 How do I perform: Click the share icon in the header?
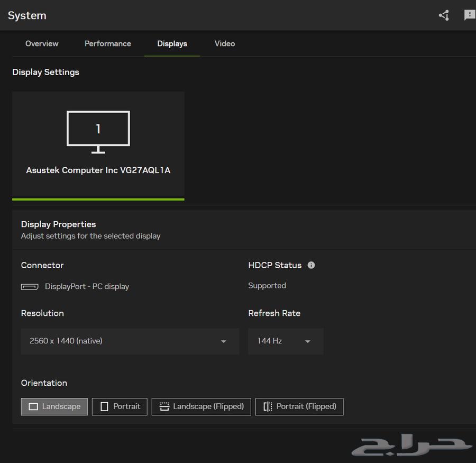point(444,15)
